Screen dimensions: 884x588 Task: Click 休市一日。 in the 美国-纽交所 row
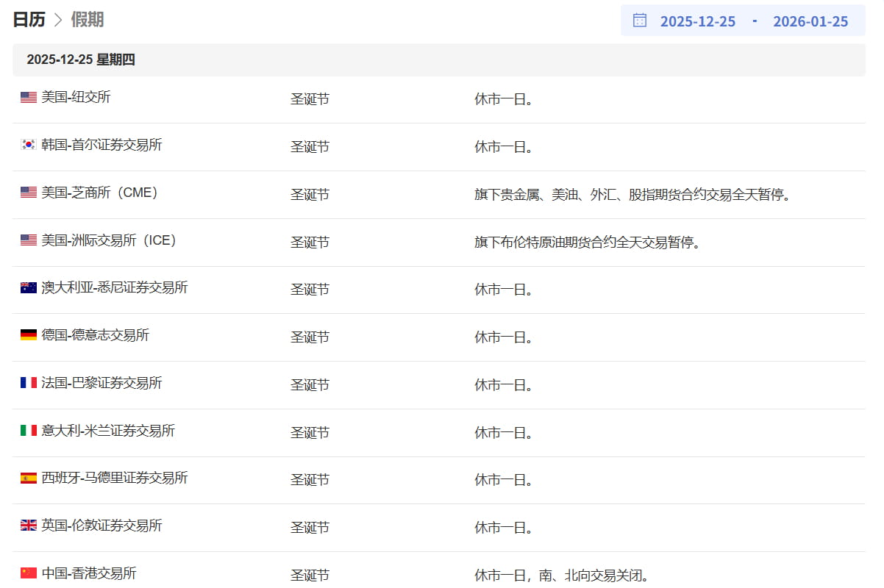tap(504, 99)
